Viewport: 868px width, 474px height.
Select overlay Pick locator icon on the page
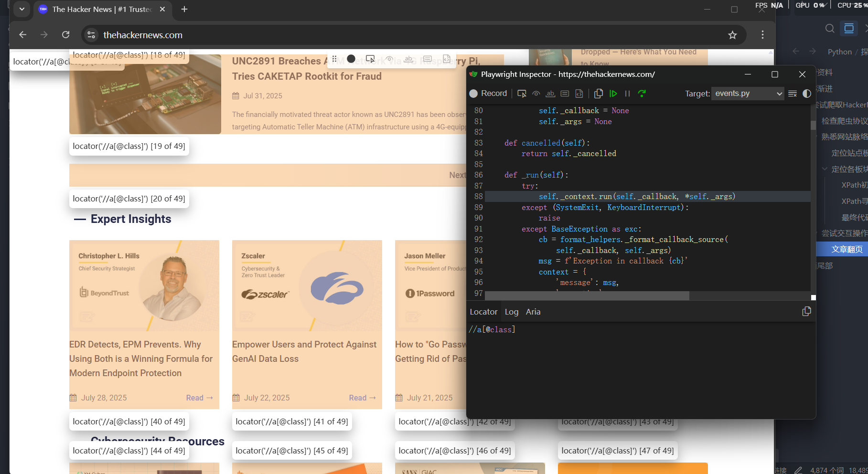pyautogui.click(x=370, y=59)
